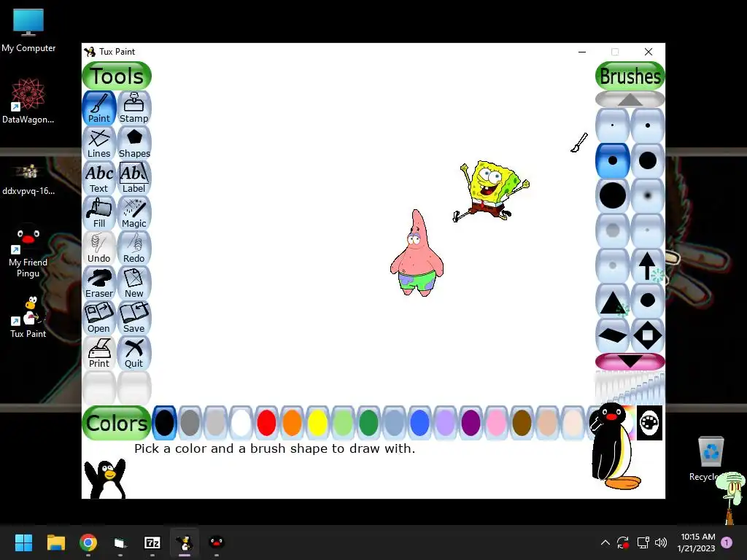The height and width of the screenshot is (560, 747).
Task: Open My Friend Pingu desktop shortcut
Action: coord(28,251)
